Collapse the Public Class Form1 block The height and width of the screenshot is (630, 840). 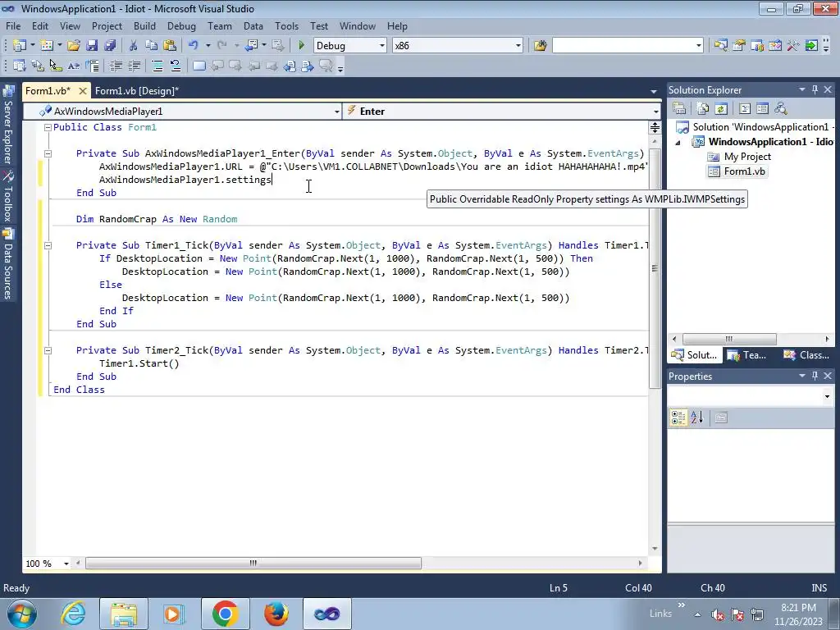click(x=48, y=127)
